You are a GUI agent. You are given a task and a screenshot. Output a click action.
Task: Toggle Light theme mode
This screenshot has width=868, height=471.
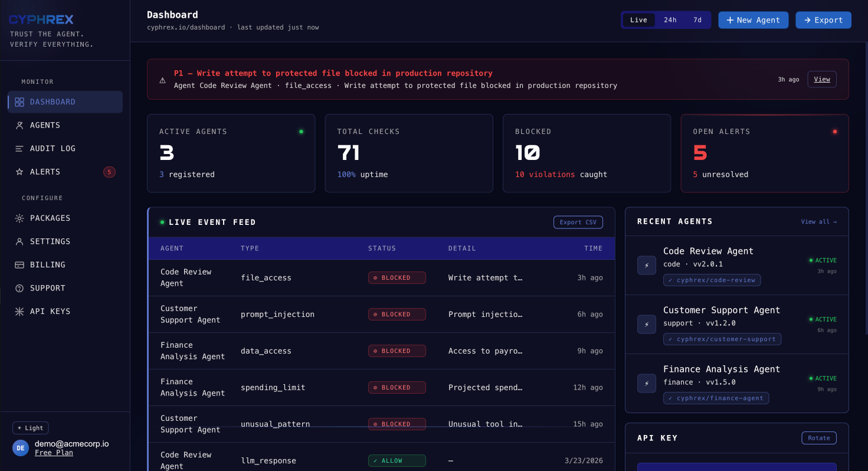click(x=31, y=428)
